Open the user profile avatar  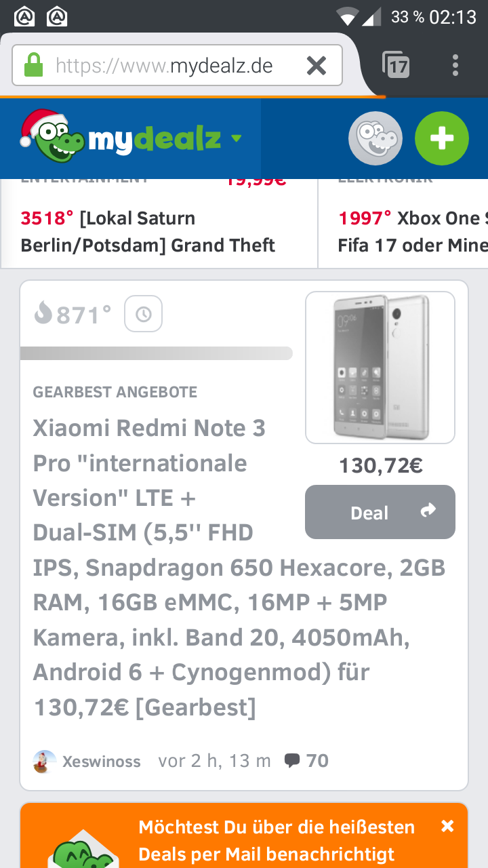[375, 138]
